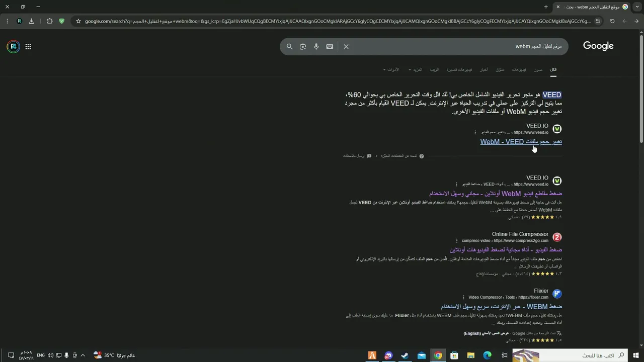
Task: Close the Google search tab
Action: [558, 7]
